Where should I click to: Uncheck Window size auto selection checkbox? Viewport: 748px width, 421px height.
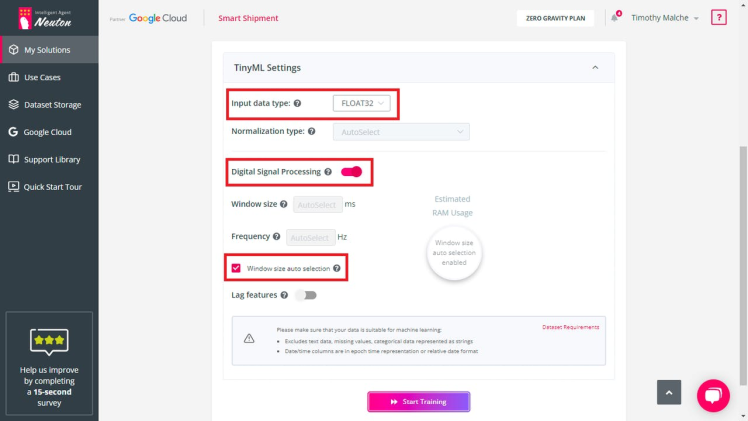(x=236, y=268)
